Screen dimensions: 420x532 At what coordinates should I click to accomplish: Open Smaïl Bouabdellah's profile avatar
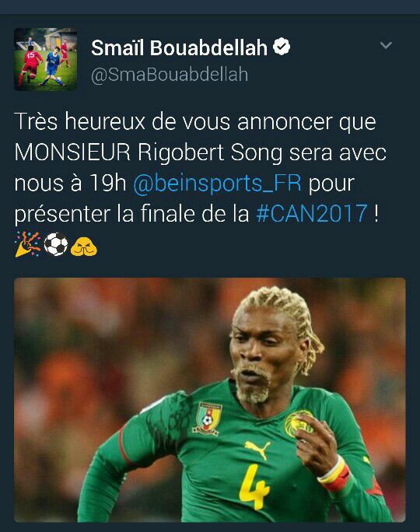point(46,59)
